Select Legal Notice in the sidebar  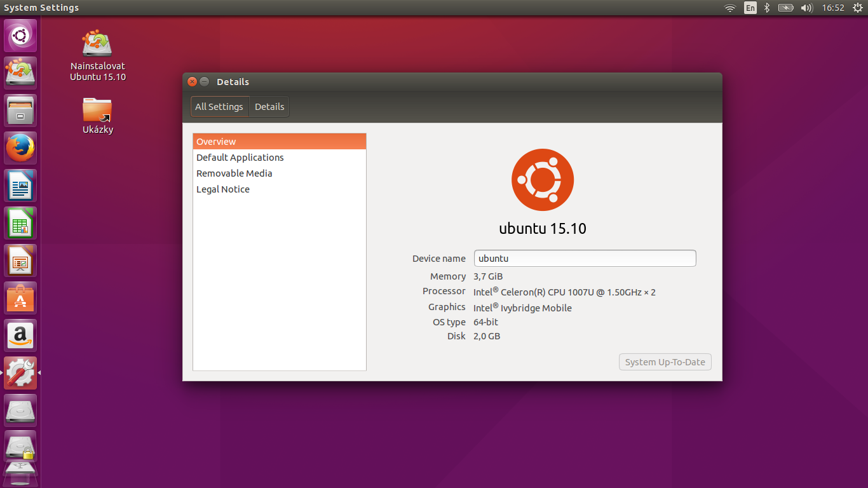[x=280, y=189]
